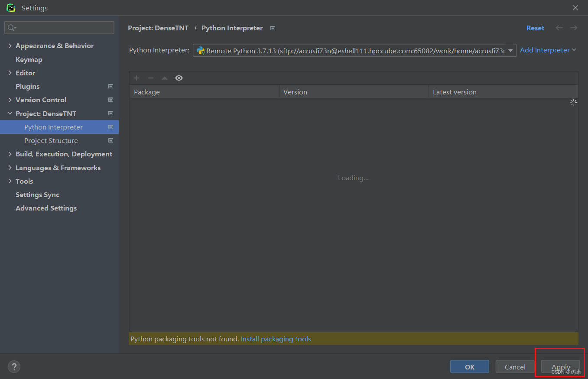Click project-level icon on Version Control row

tap(110, 100)
